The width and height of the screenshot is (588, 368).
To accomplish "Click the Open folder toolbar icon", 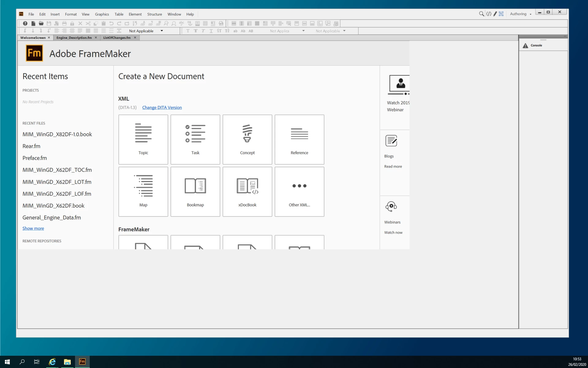I will coord(41,23).
